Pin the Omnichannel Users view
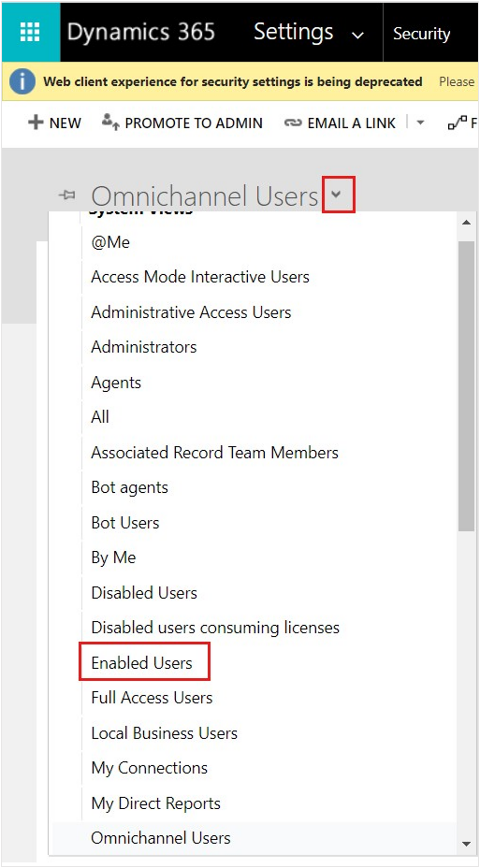 (x=67, y=195)
